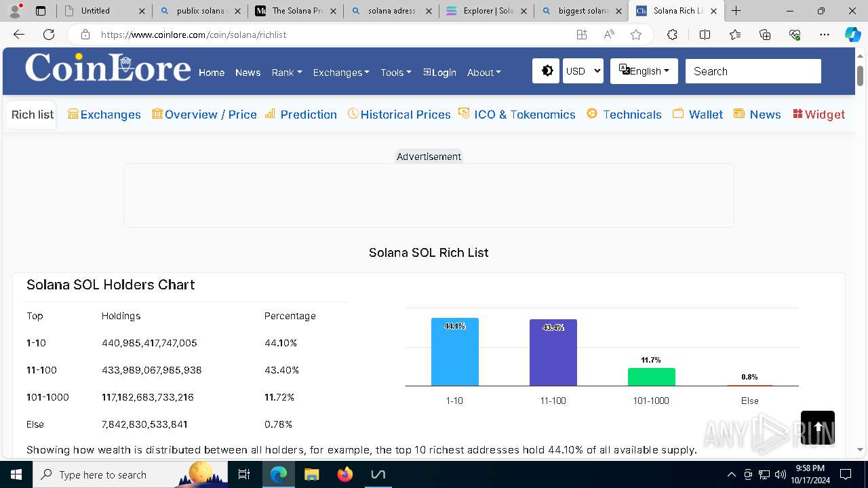Open the Login page
The width and height of the screenshot is (868, 488).
(439, 73)
